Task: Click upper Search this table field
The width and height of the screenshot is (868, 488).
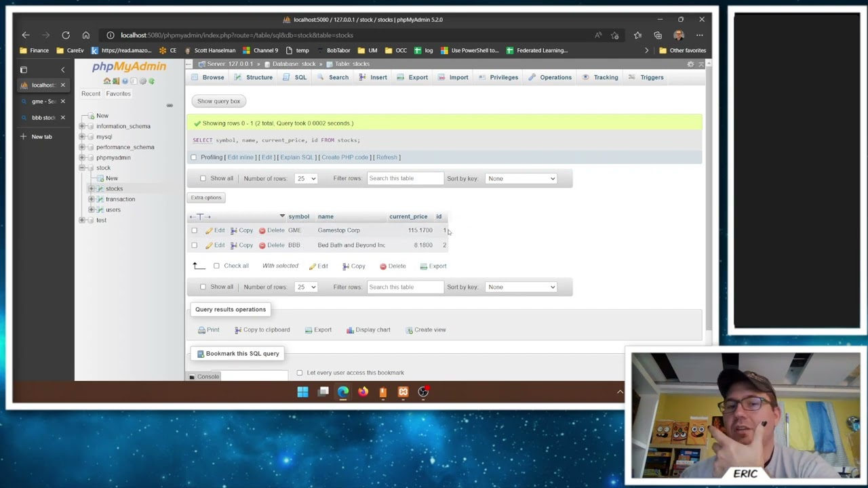Action: click(x=405, y=179)
